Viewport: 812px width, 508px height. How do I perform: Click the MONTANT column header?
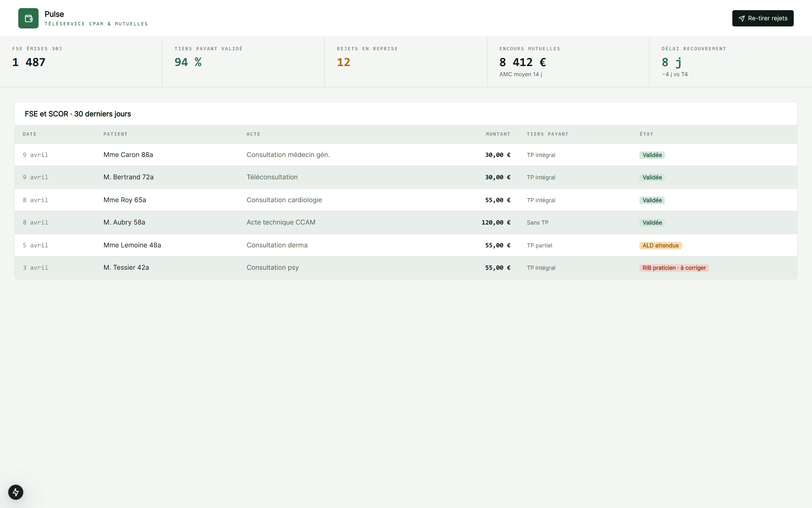pos(498,134)
